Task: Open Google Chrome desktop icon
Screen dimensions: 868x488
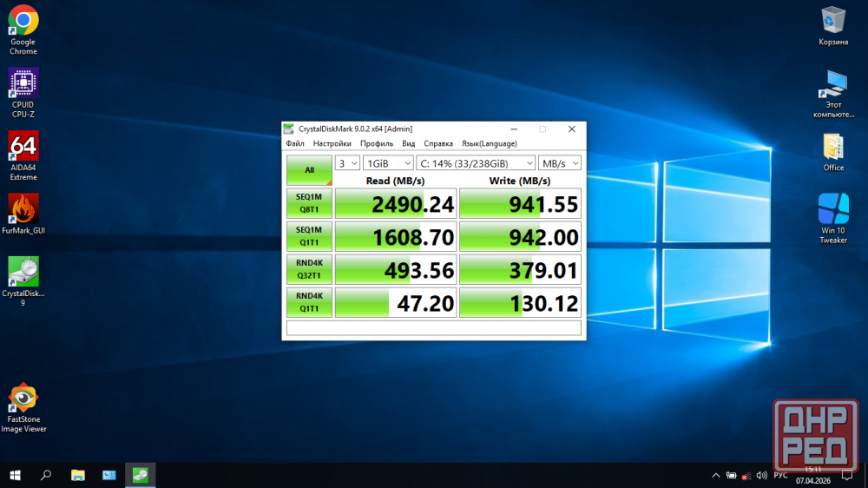Action: (x=23, y=21)
